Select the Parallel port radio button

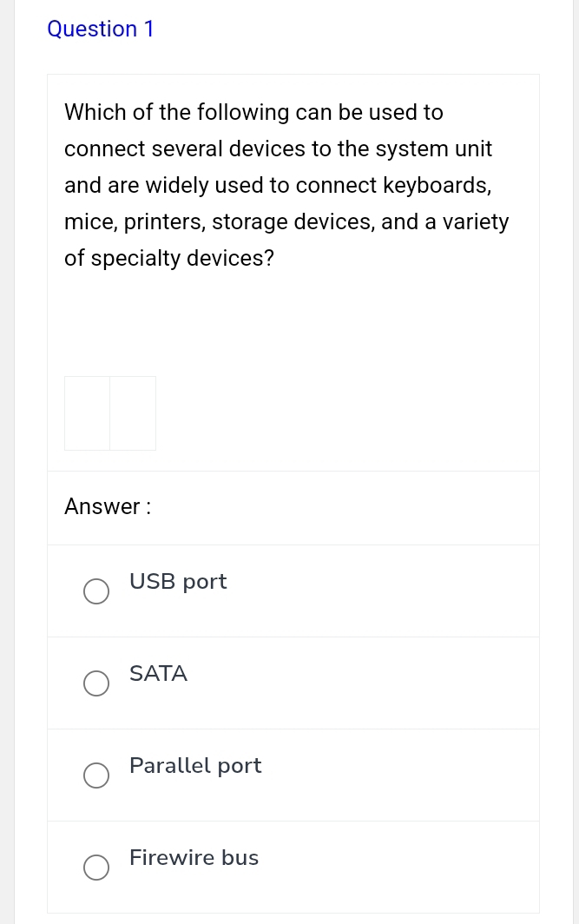tap(96, 775)
